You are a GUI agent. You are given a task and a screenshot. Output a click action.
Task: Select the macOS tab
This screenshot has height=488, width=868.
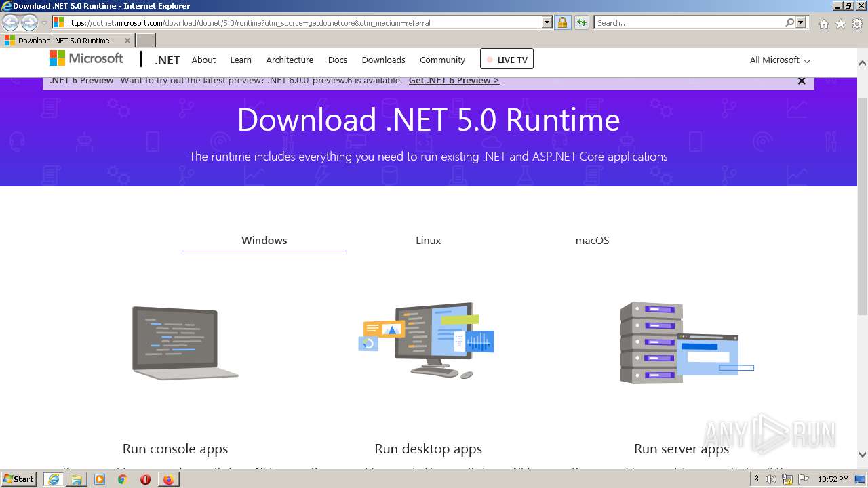click(x=592, y=240)
